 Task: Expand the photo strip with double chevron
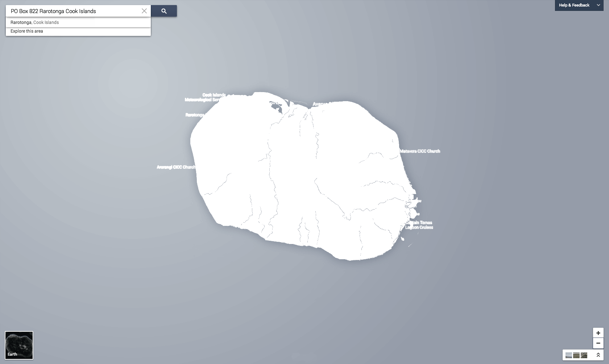click(598, 355)
